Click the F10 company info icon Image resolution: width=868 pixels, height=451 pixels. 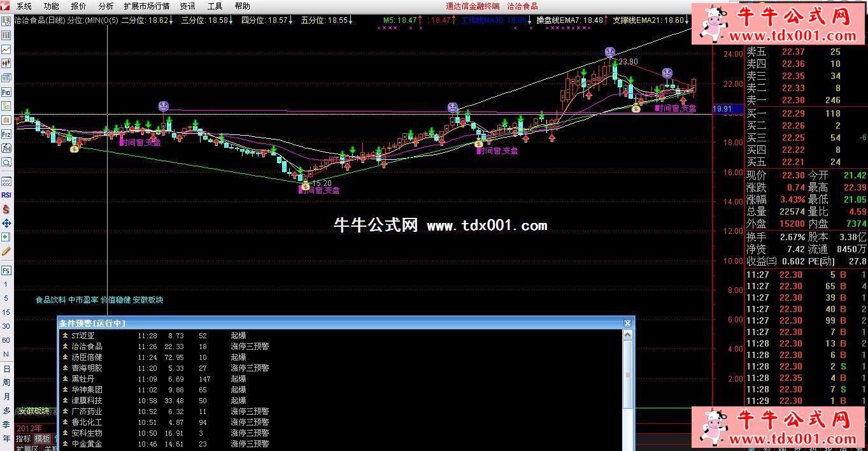click(6, 92)
